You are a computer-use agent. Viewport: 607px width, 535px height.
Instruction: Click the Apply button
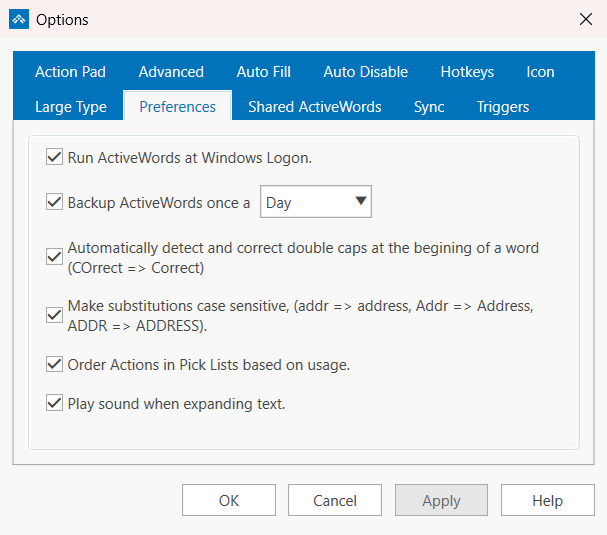[441, 500]
